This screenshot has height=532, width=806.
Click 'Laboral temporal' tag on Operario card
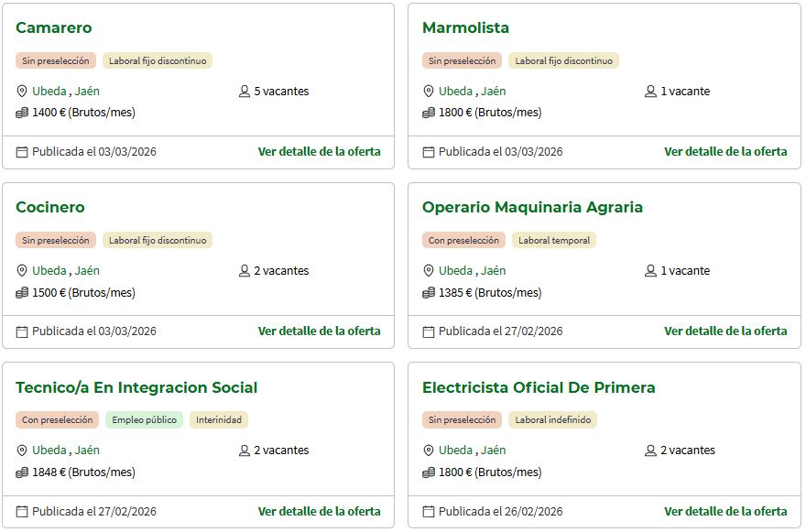pyautogui.click(x=554, y=241)
